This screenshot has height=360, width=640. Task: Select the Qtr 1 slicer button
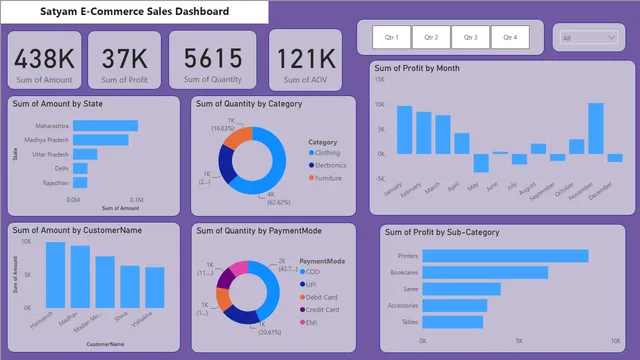click(x=391, y=37)
